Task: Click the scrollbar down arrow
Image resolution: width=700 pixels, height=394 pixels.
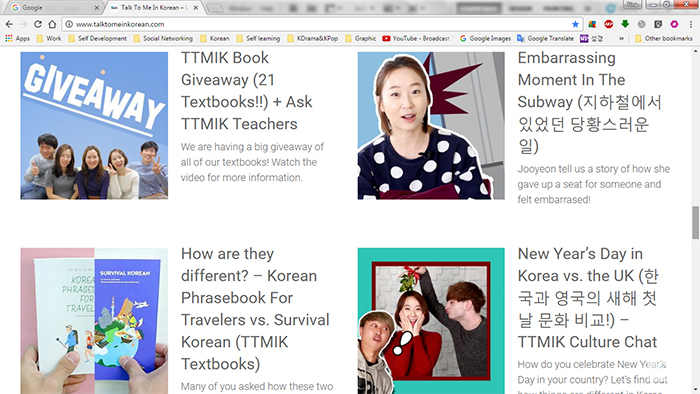Action: point(696,390)
